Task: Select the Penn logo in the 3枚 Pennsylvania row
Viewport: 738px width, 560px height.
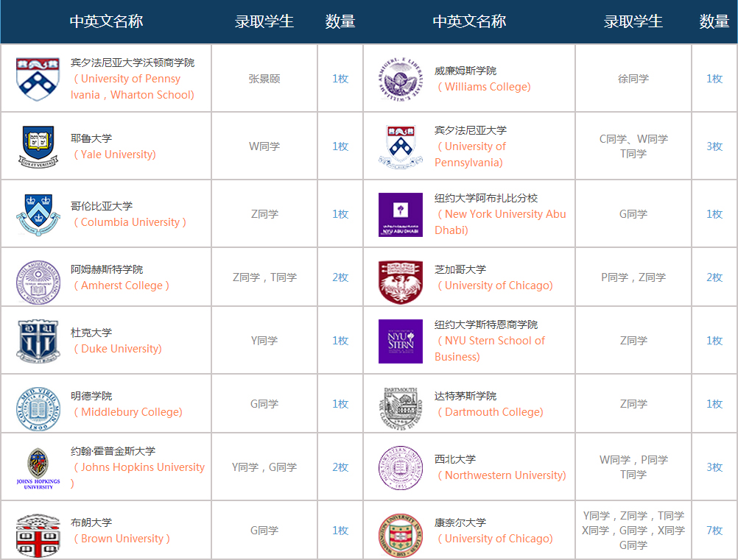Action: [x=401, y=146]
